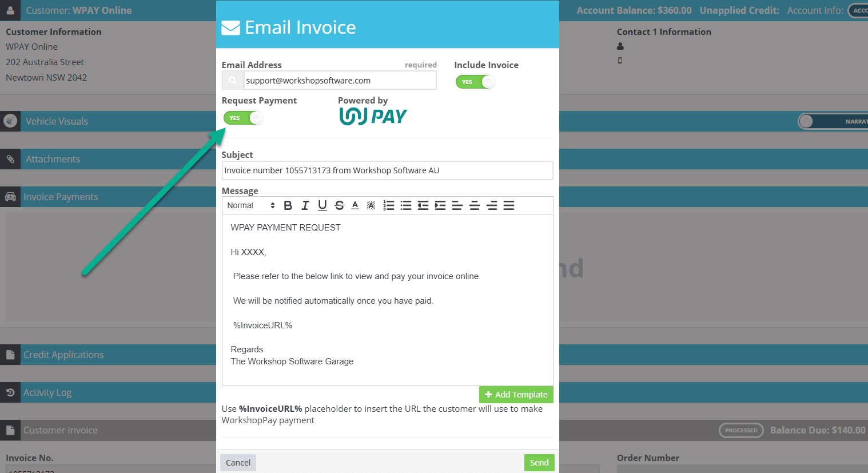Click the envelope icon in dialog header
Screen dimensions: 868x473
[230, 27]
